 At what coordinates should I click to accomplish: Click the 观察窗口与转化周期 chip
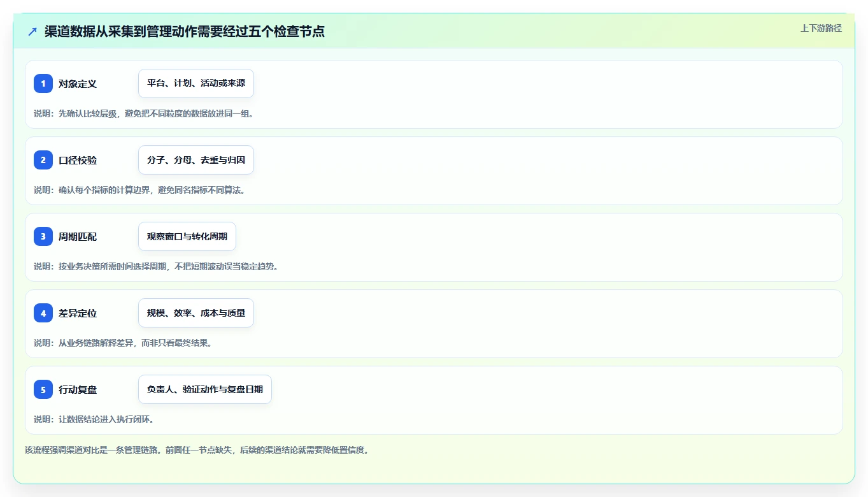pos(187,236)
